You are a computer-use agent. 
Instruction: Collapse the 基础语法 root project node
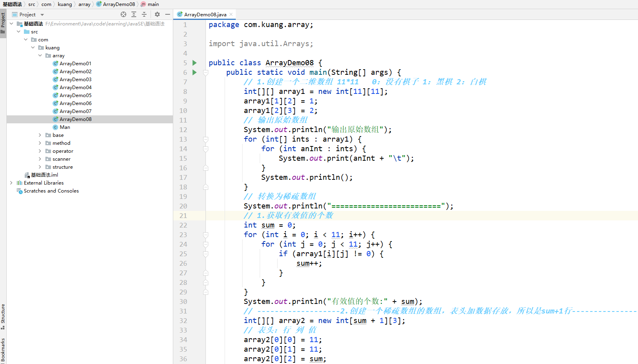pos(11,24)
